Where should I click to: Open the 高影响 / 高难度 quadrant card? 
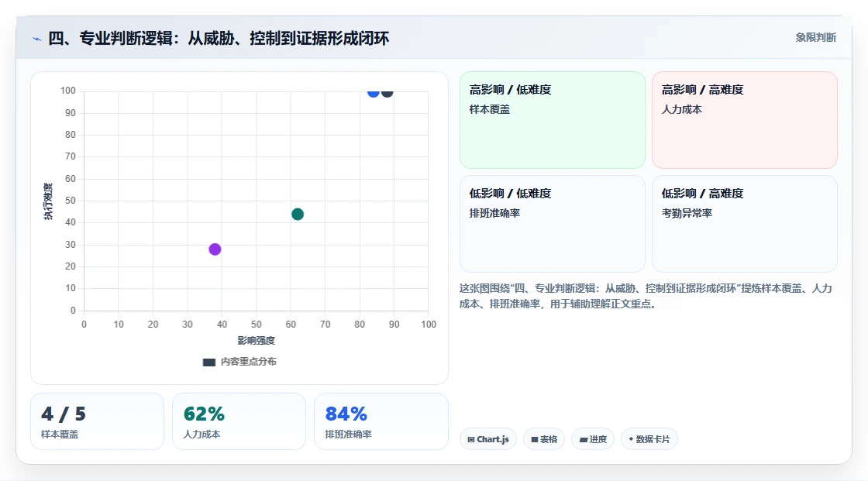[x=745, y=119]
